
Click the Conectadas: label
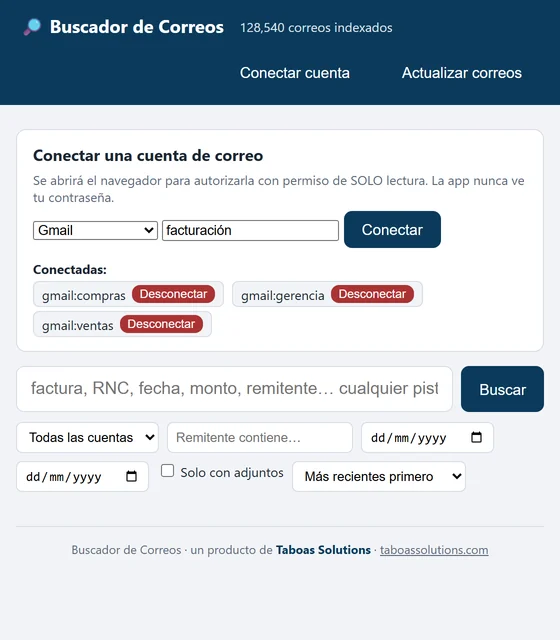tap(70, 269)
